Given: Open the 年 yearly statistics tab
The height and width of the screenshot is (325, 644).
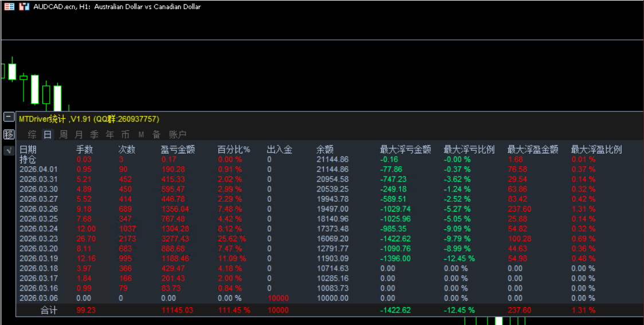Looking at the screenshot, I should tap(109, 135).
